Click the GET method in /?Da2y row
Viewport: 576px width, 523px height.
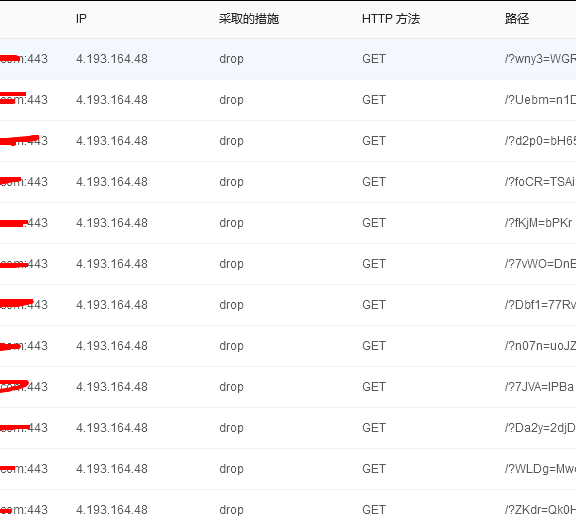click(374, 428)
